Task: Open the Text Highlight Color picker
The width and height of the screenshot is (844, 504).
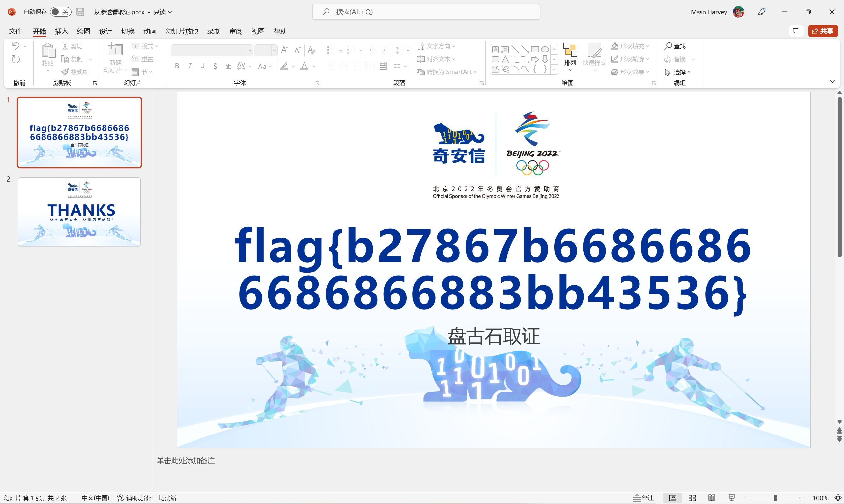Action: click(285, 66)
